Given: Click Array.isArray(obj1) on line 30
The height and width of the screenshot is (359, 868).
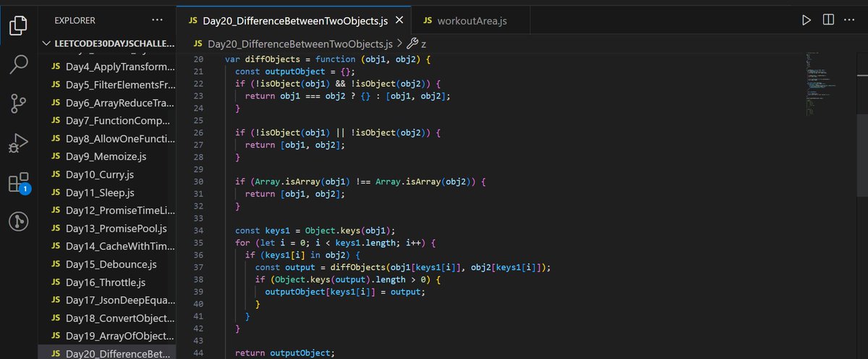Looking at the screenshot, I should pos(302,182).
